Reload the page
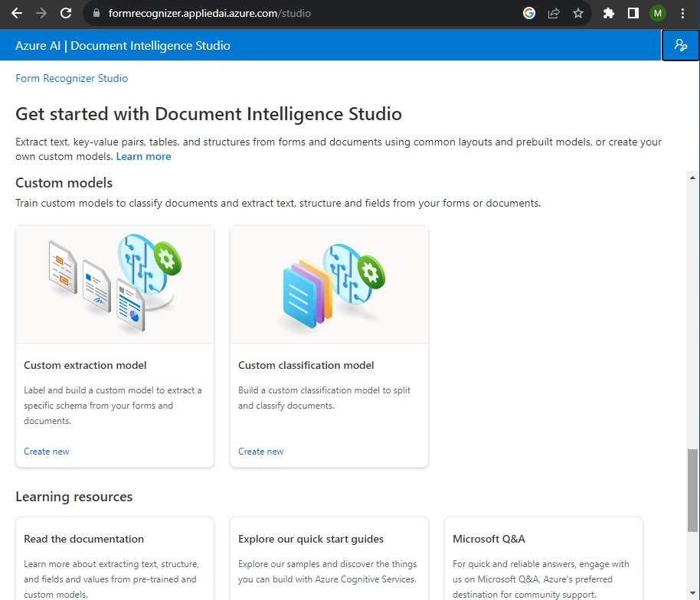The image size is (700, 600). tap(64, 13)
